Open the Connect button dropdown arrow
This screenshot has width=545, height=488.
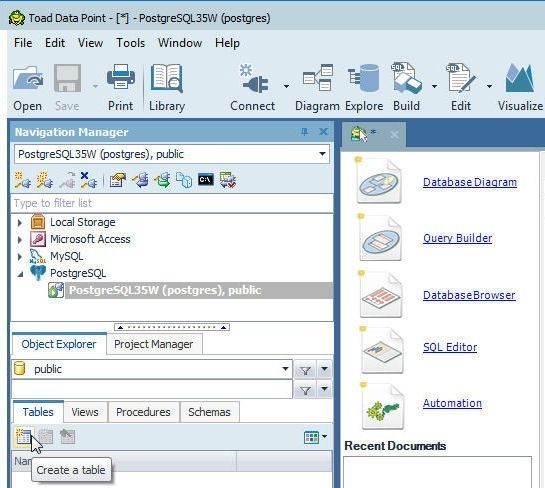286,86
